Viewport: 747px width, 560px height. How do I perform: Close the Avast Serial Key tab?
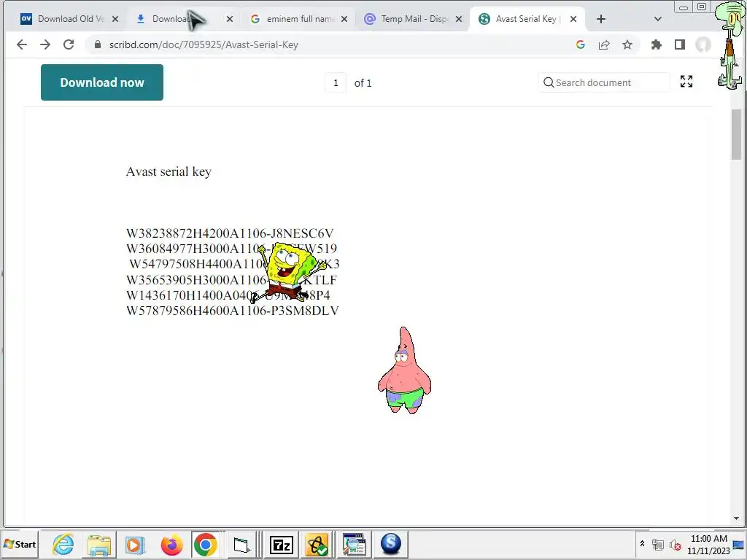pos(573,19)
